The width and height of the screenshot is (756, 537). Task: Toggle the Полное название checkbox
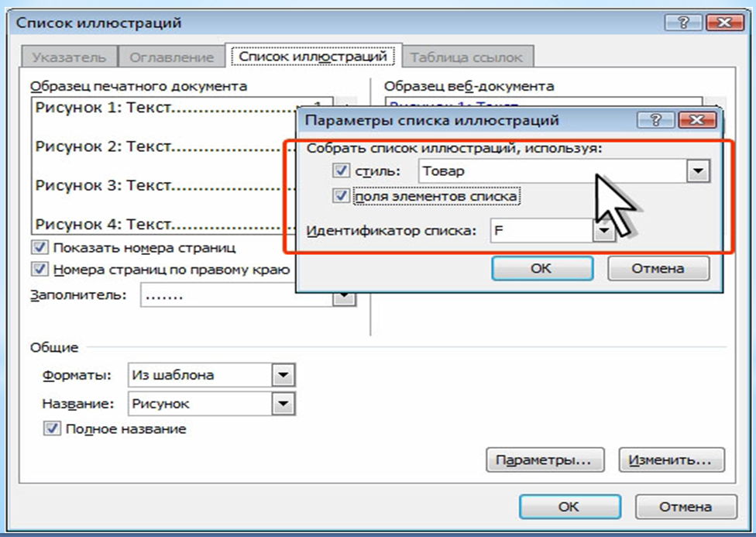click(x=52, y=429)
